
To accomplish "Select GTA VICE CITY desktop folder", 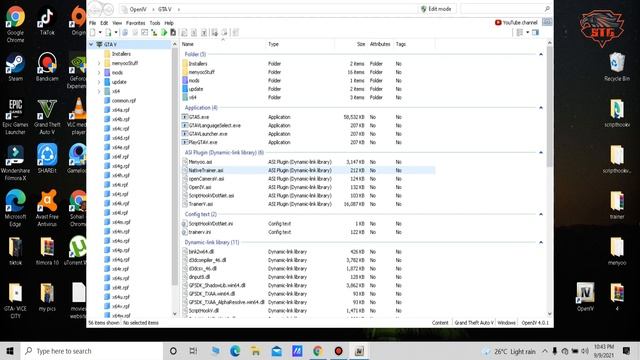I will click(15, 301).
